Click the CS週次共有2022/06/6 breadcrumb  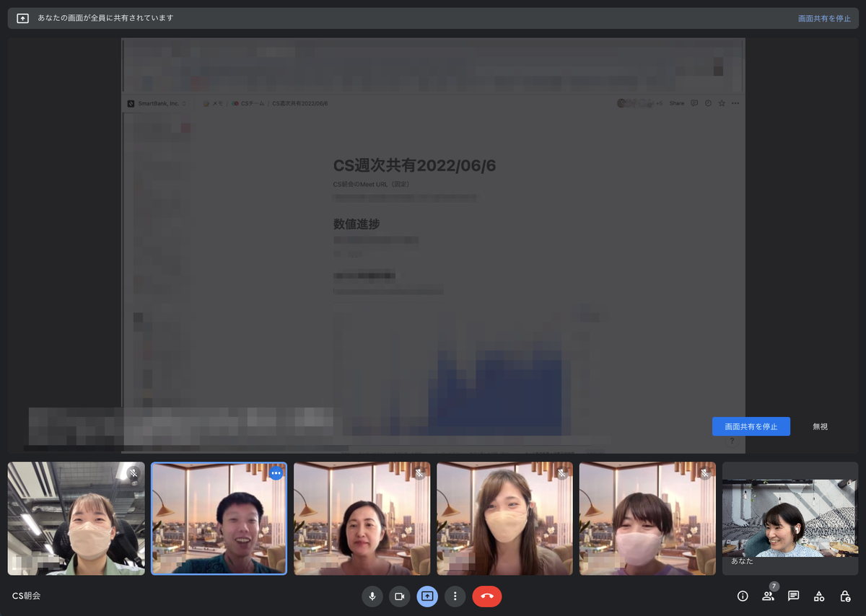point(300,104)
